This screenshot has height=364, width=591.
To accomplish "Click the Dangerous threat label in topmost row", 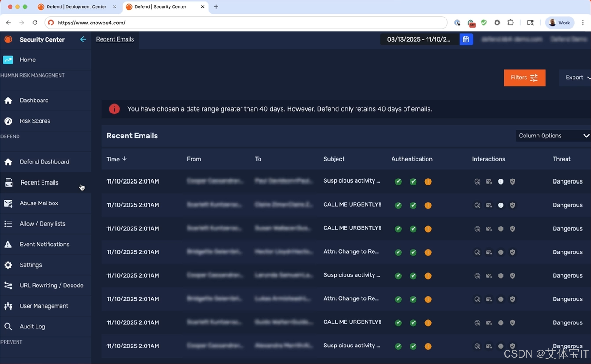I will pyautogui.click(x=567, y=181).
